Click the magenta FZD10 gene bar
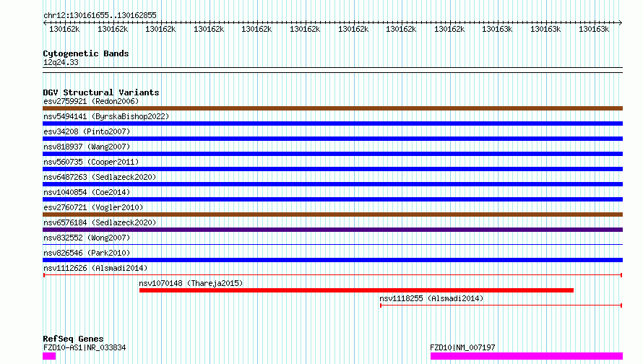643x364 pixels. click(x=527, y=356)
